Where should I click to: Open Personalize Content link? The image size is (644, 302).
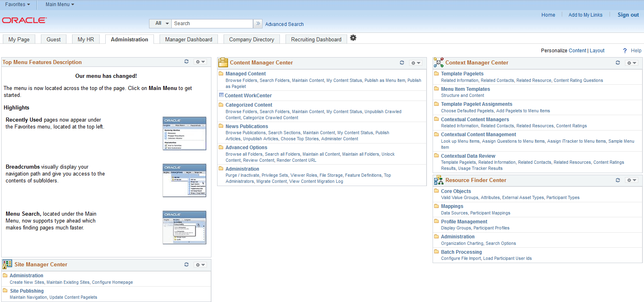point(577,51)
